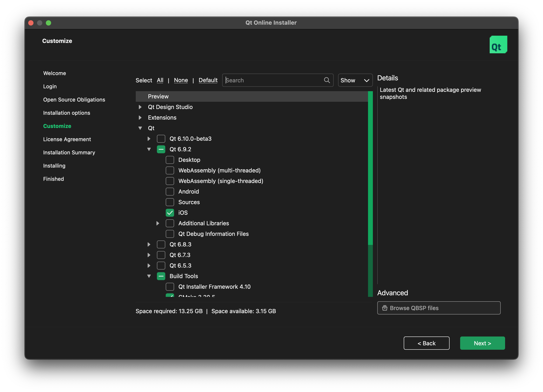Select the Welcome step in sidebar
The width and height of the screenshot is (543, 392).
tap(55, 73)
